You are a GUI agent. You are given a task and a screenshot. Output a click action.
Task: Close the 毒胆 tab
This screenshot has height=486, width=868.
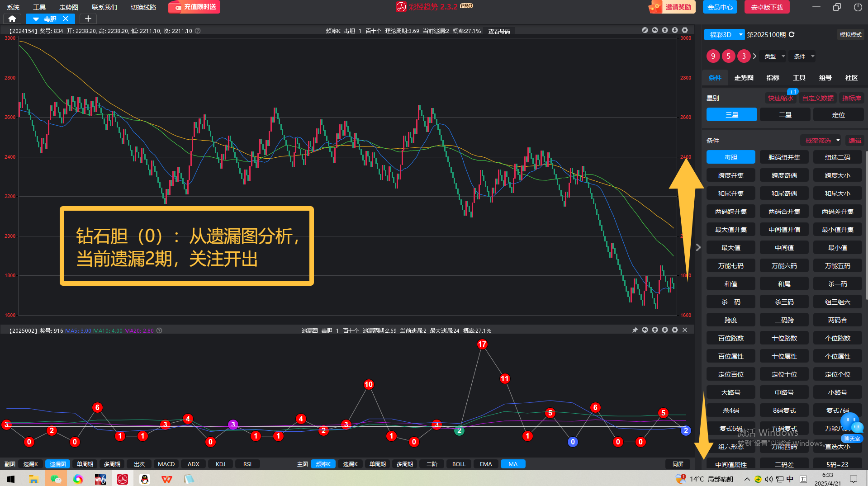click(66, 19)
